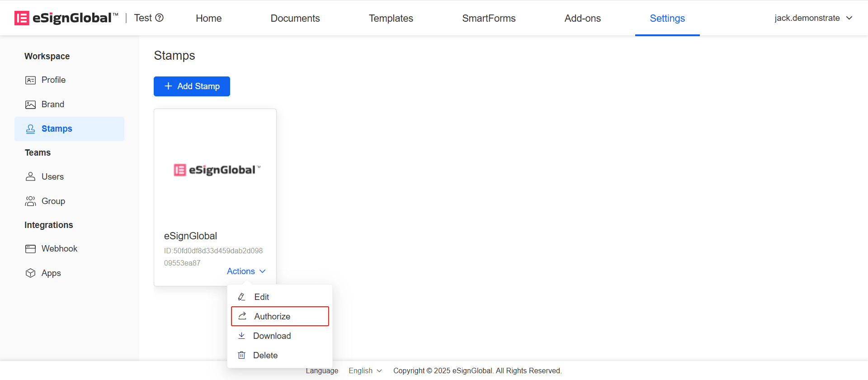The height and width of the screenshot is (380, 868).
Task: Expand the jack.demonstrate account dropdown
Action: (813, 18)
